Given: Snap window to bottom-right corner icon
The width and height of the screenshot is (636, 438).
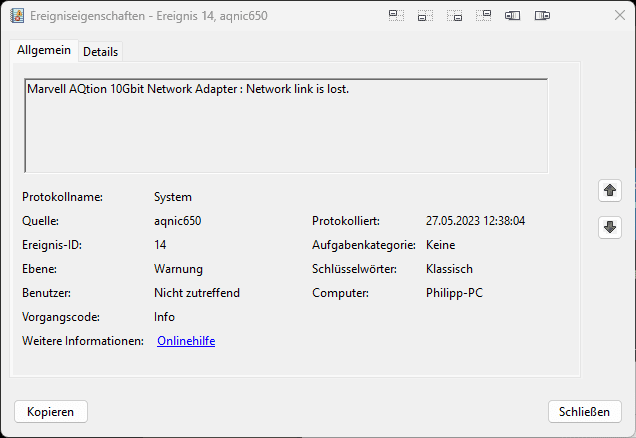Looking at the screenshot, I should (454, 16).
